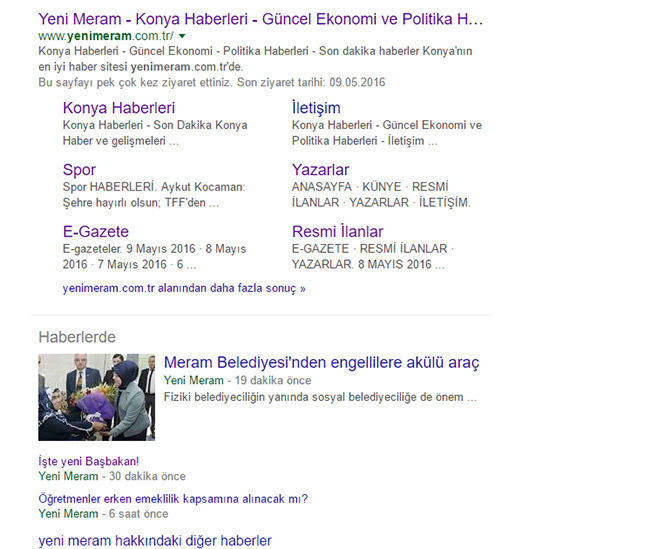The image size is (650, 549).
Task: Click the Son ziyaret tarihi: 09.05.2016 text
Action: point(311,82)
